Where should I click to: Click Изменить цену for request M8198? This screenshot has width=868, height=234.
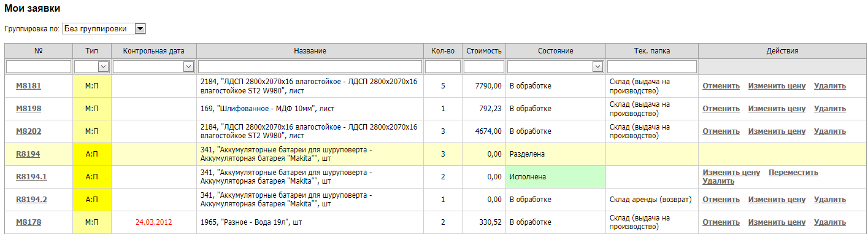click(777, 109)
